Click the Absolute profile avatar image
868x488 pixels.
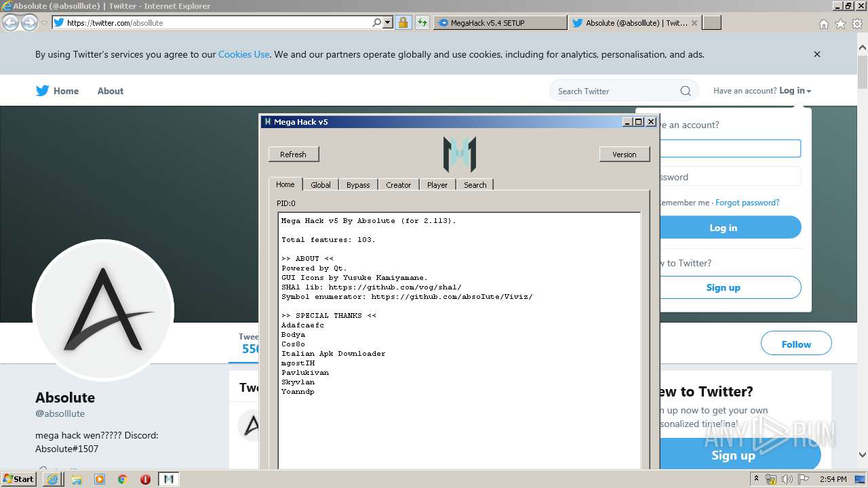(x=103, y=310)
